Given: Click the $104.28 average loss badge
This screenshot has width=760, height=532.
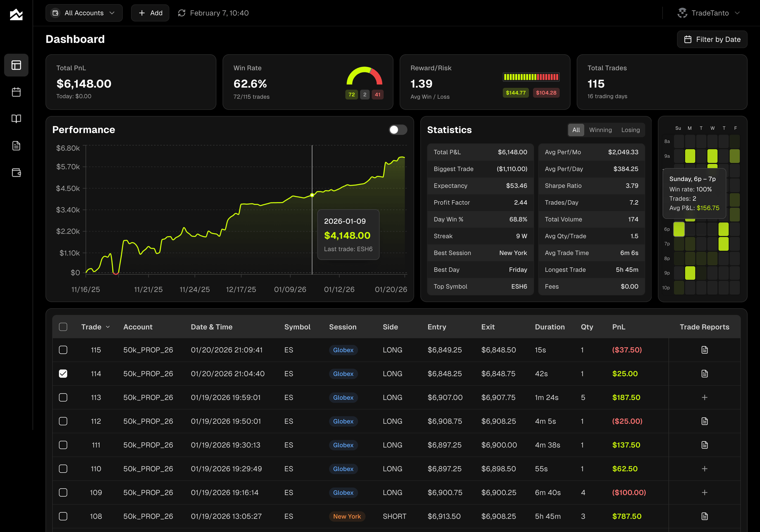Looking at the screenshot, I should click(546, 93).
